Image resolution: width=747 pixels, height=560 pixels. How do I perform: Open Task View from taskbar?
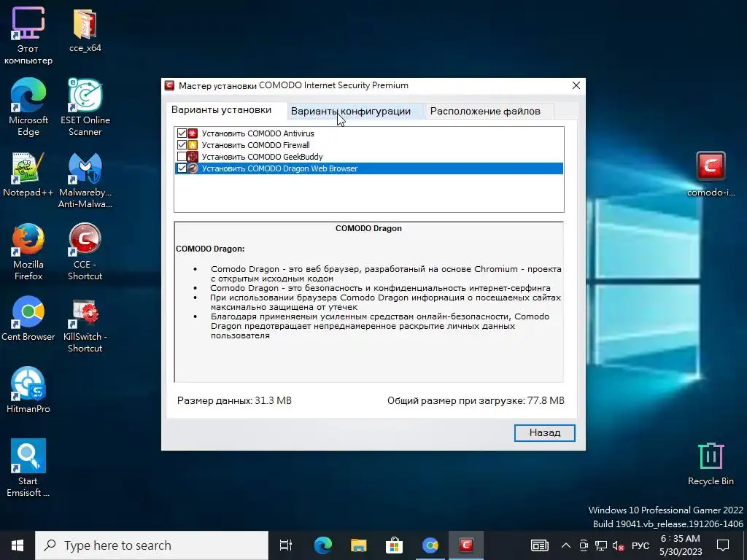pyautogui.click(x=286, y=545)
